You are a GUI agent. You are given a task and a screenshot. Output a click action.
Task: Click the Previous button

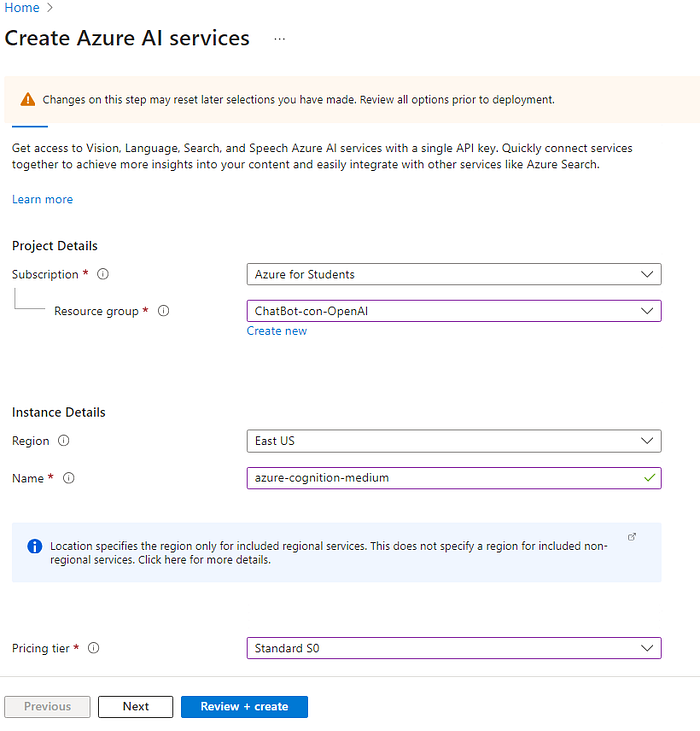pyautogui.click(x=47, y=707)
